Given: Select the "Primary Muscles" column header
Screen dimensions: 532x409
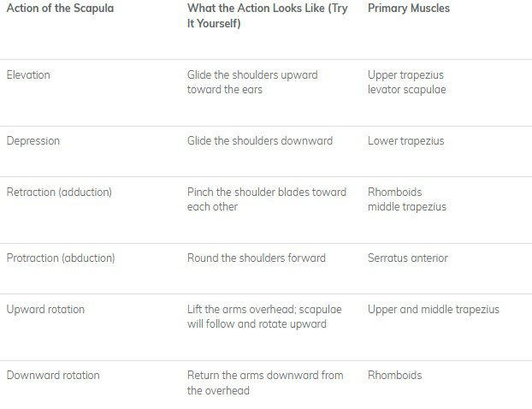Looking at the screenshot, I should [x=408, y=9].
